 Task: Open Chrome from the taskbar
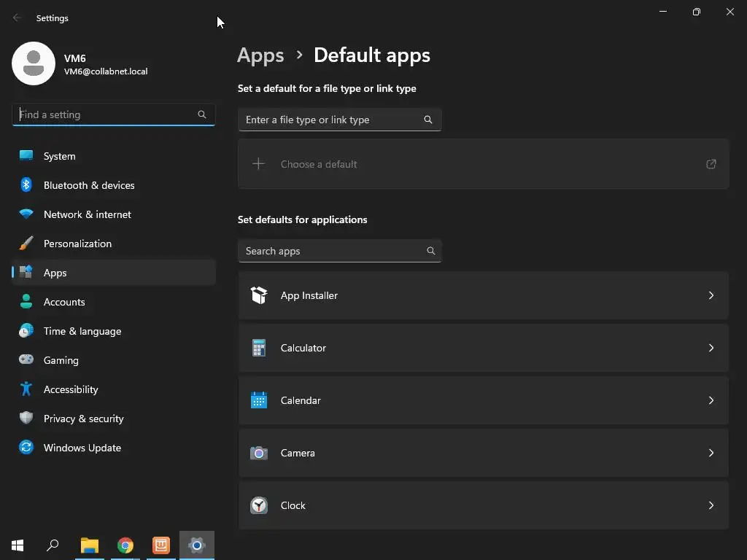point(125,545)
